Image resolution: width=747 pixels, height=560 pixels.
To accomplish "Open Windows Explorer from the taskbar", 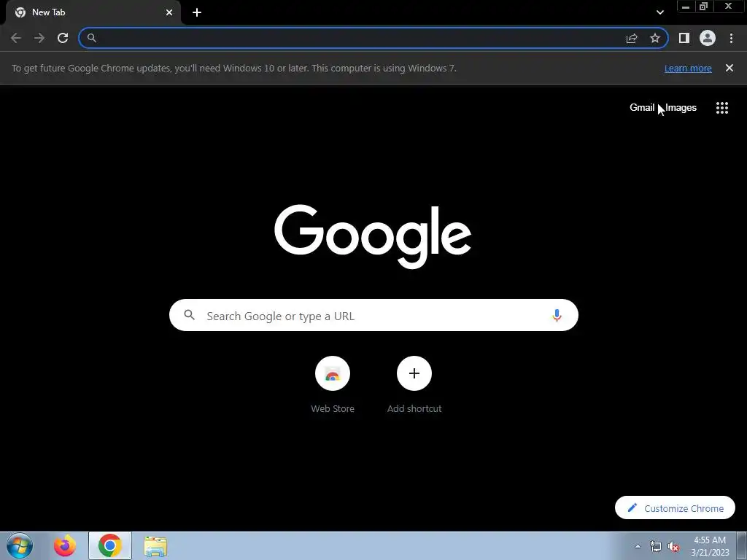I will click(x=155, y=546).
